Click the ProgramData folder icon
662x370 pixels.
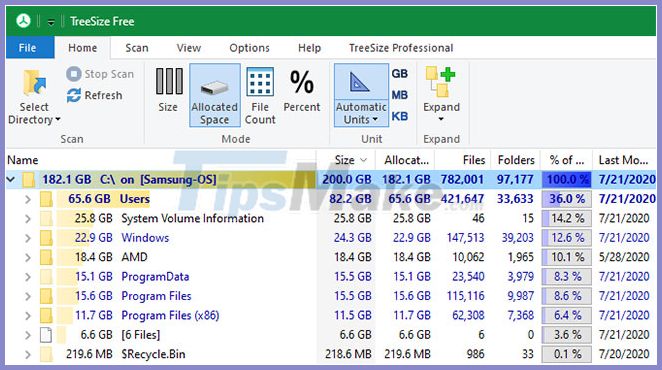point(46,277)
